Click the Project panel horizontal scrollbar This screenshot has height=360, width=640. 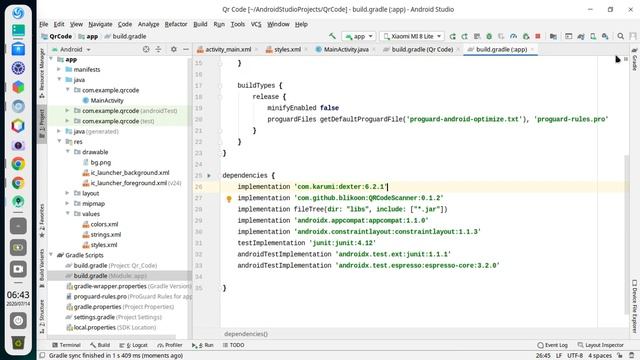click(112, 337)
